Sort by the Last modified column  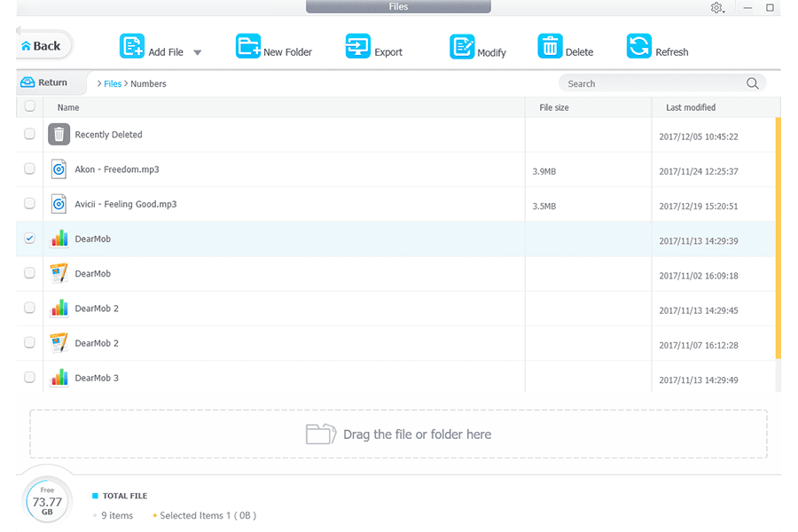point(691,107)
